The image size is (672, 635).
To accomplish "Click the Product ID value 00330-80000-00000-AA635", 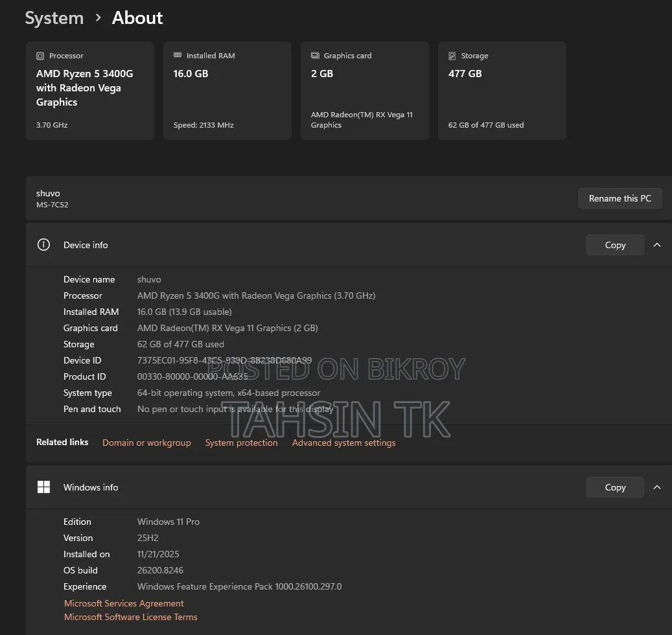I will click(x=192, y=376).
